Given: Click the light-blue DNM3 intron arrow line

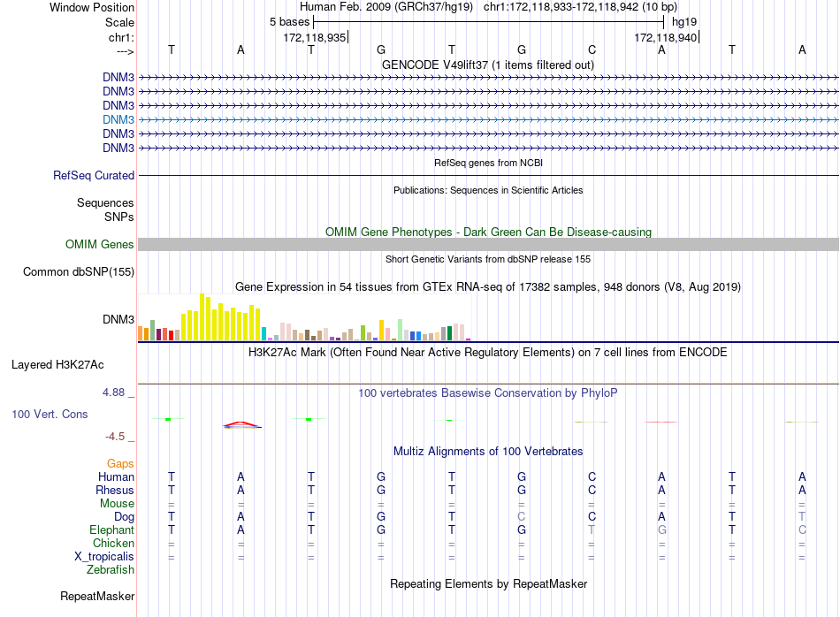Looking at the screenshot, I should pos(489,120).
